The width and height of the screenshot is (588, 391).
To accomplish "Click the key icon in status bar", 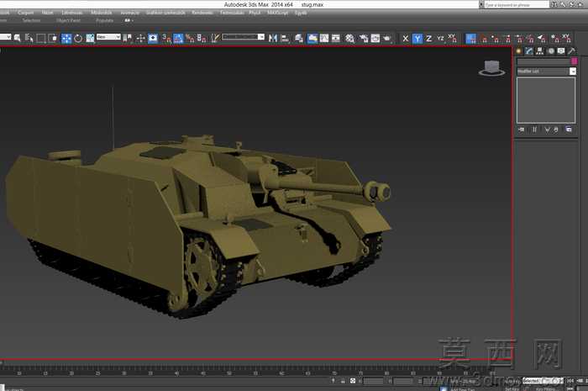I will [x=333, y=381].
